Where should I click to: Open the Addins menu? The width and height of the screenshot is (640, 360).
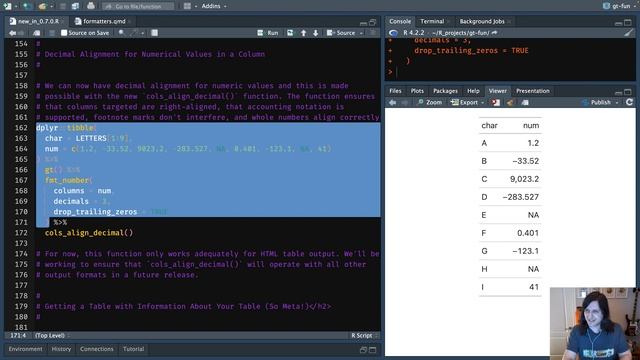pyautogui.click(x=214, y=6)
